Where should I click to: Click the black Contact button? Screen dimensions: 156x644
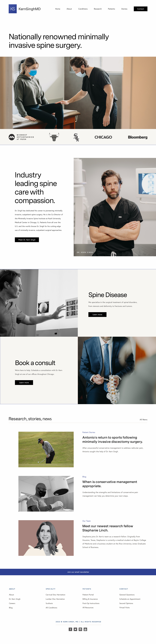[140, 9]
